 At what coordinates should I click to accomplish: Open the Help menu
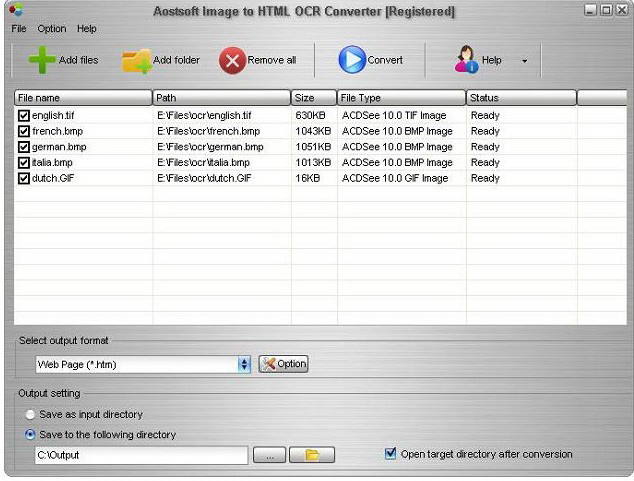coord(87,29)
